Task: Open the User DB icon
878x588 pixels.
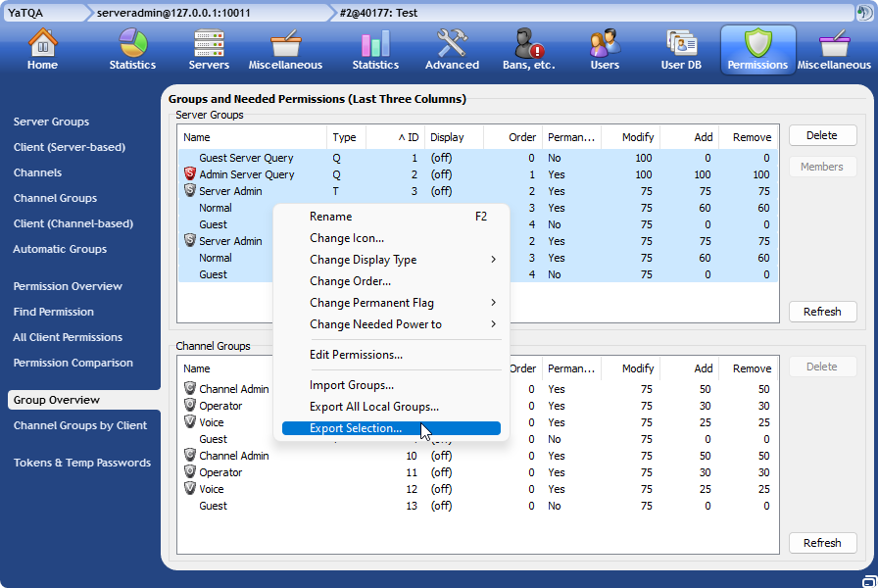Action: click(681, 49)
